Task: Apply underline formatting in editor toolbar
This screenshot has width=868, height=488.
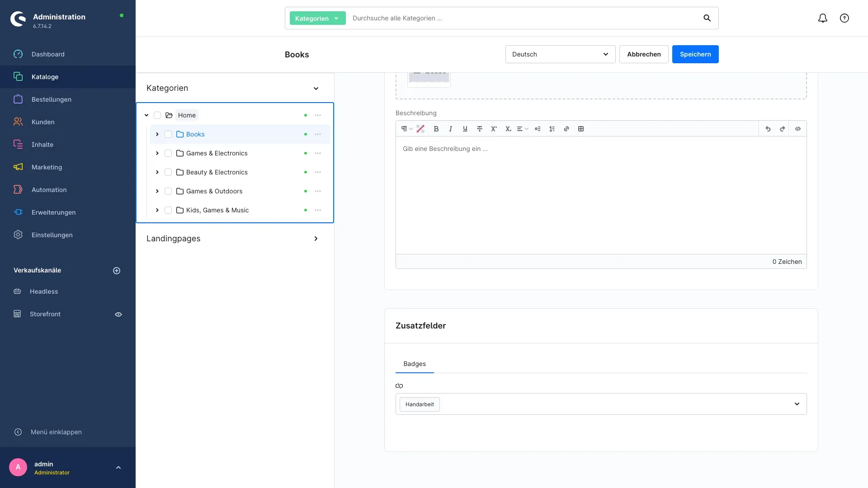Action: point(465,129)
